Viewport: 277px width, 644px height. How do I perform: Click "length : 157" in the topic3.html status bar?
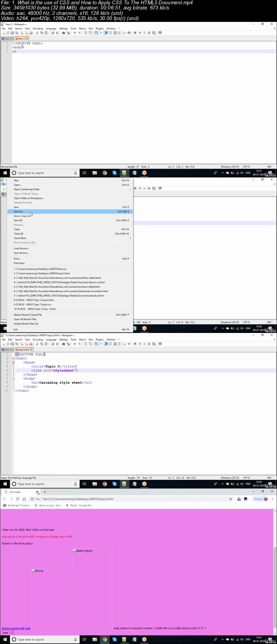click(134, 478)
